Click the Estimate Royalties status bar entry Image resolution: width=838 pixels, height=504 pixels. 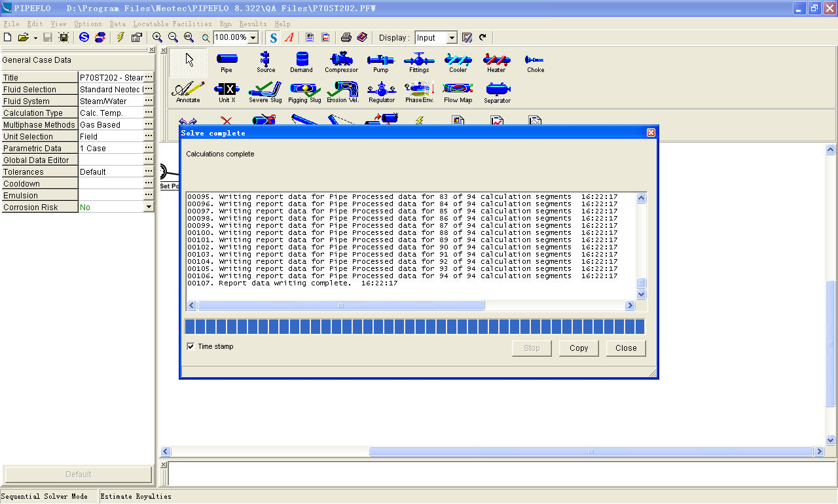[x=136, y=496]
